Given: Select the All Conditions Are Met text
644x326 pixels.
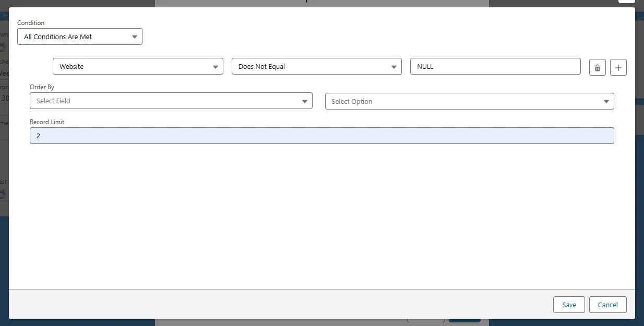Looking at the screenshot, I should click(58, 37).
